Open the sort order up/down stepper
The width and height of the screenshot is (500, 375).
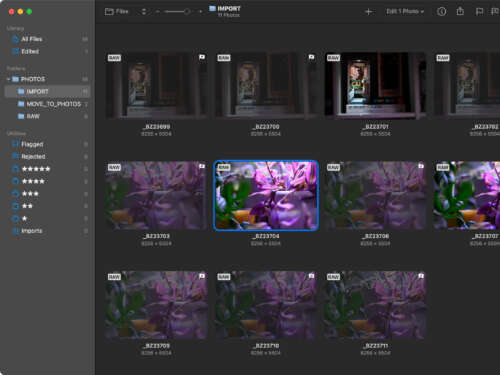pos(144,12)
